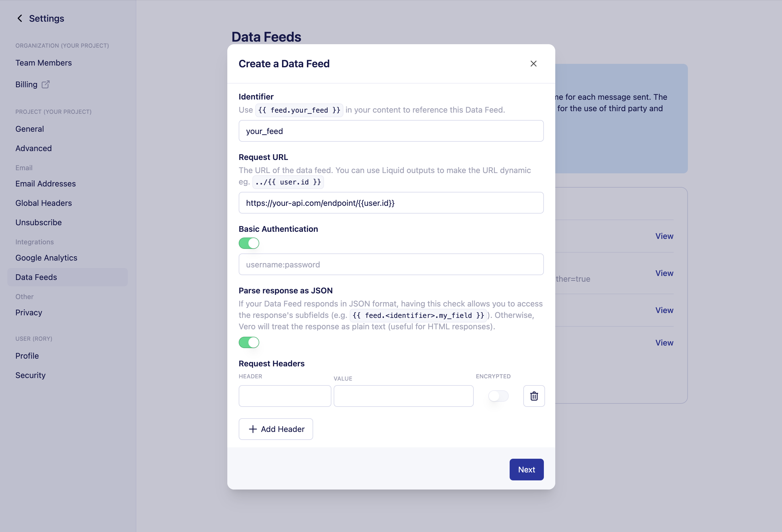Viewport: 782px width, 532px height.
Task: Select the Data Feeds menu item
Action: coord(36,276)
